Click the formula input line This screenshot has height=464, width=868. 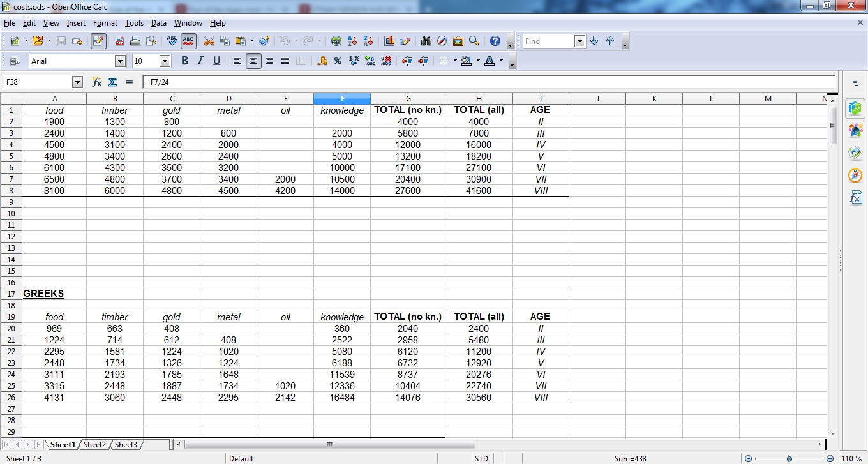(x=489, y=82)
